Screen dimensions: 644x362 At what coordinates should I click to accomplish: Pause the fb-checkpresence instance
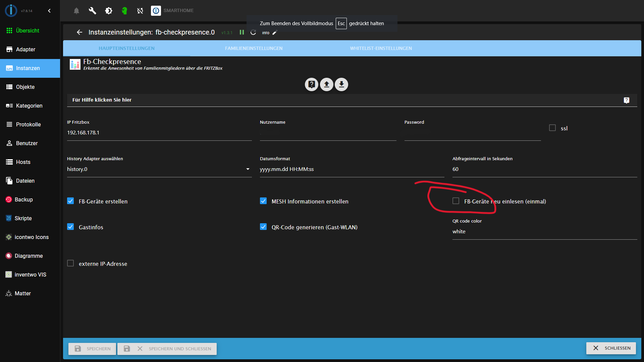[x=242, y=32]
